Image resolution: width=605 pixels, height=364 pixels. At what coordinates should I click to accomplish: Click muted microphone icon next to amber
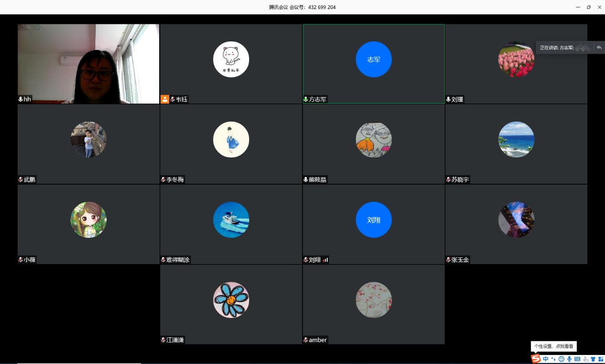pos(306,340)
